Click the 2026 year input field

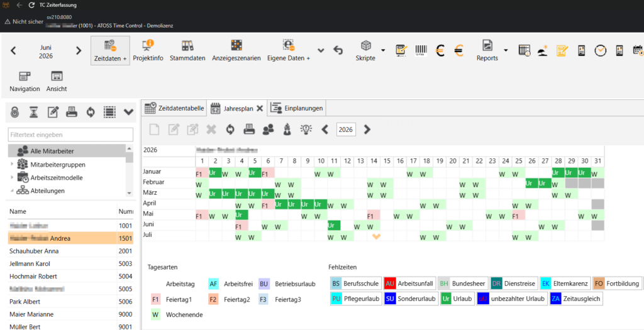pyautogui.click(x=346, y=129)
